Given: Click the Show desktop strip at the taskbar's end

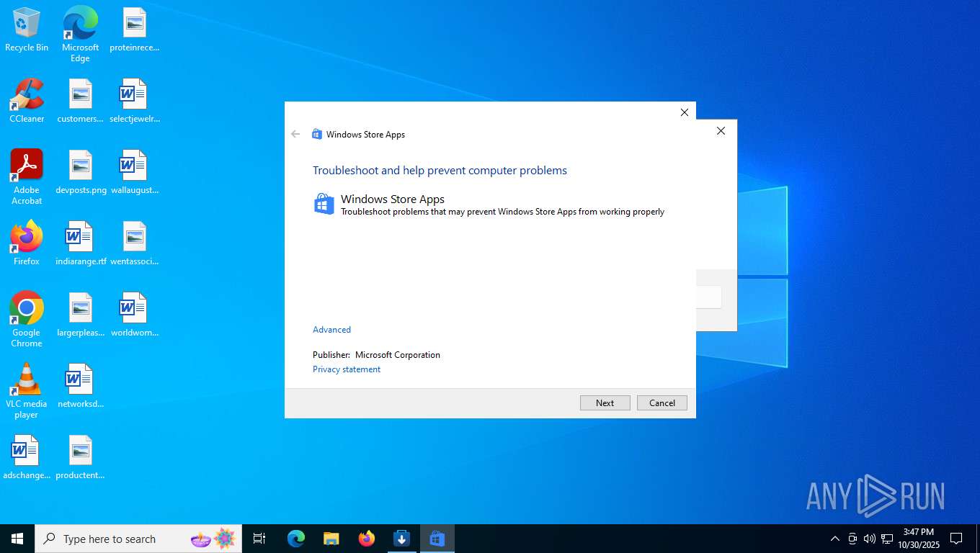Looking at the screenshot, I should 978,539.
